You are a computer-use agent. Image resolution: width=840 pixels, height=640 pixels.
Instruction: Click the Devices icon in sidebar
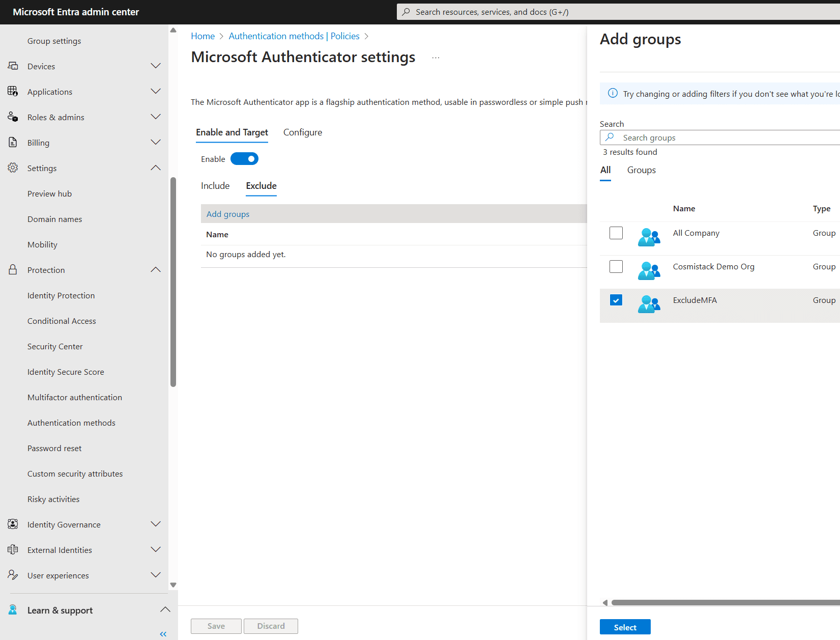click(13, 66)
